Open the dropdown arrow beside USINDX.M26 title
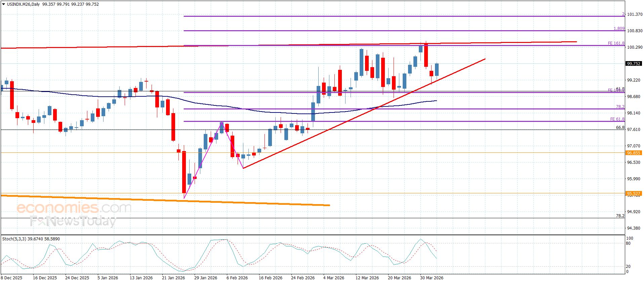This screenshot has width=644, height=282. pos(4,4)
